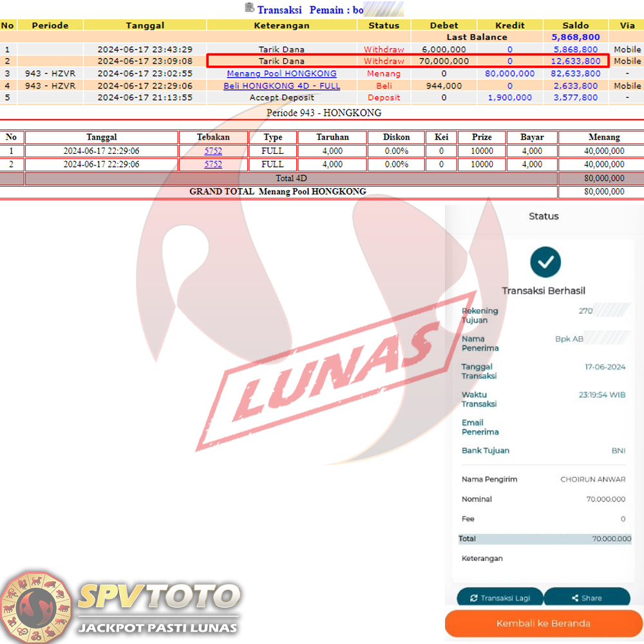644x644 pixels.
Task: Tap the Kembali ke Beranda button
Action: pyautogui.click(x=543, y=623)
